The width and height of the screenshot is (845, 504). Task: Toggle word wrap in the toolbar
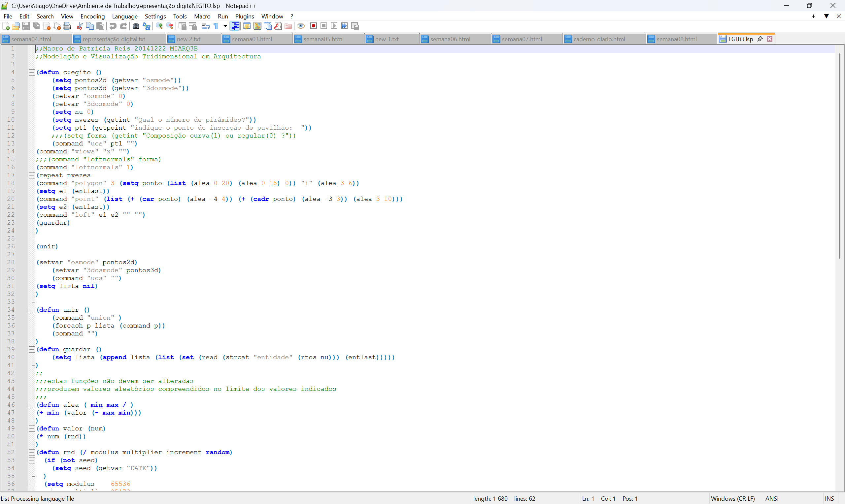pyautogui.click(x=205, y=26)
